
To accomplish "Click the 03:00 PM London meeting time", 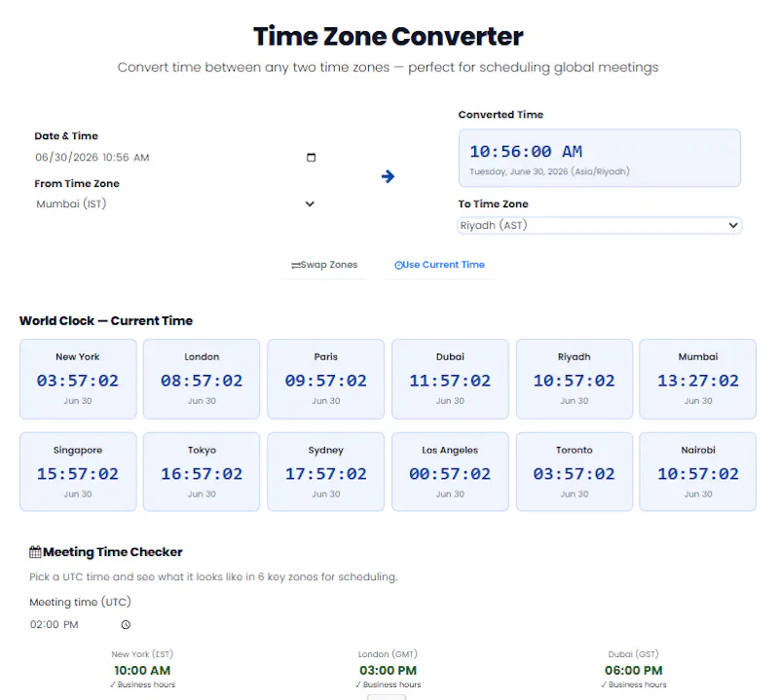I will click(x=388, y=671).
